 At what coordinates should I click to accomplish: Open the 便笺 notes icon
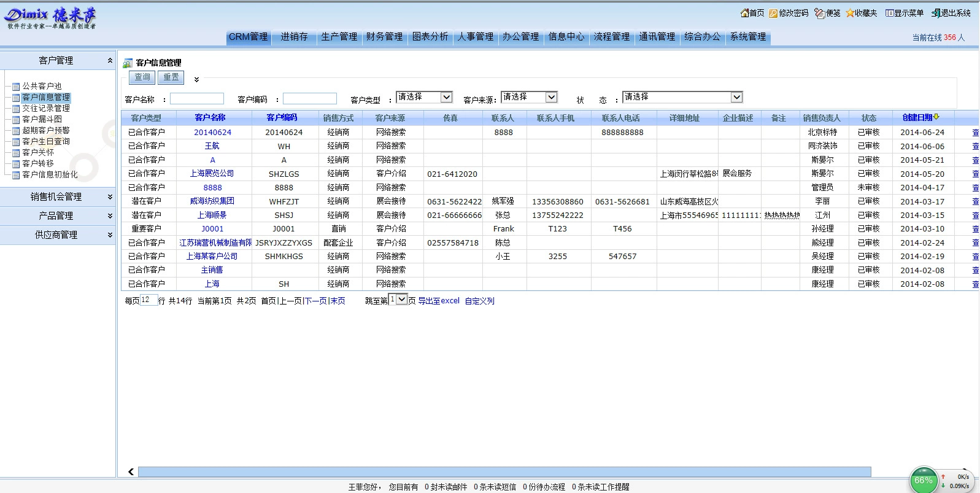[819, 13]
